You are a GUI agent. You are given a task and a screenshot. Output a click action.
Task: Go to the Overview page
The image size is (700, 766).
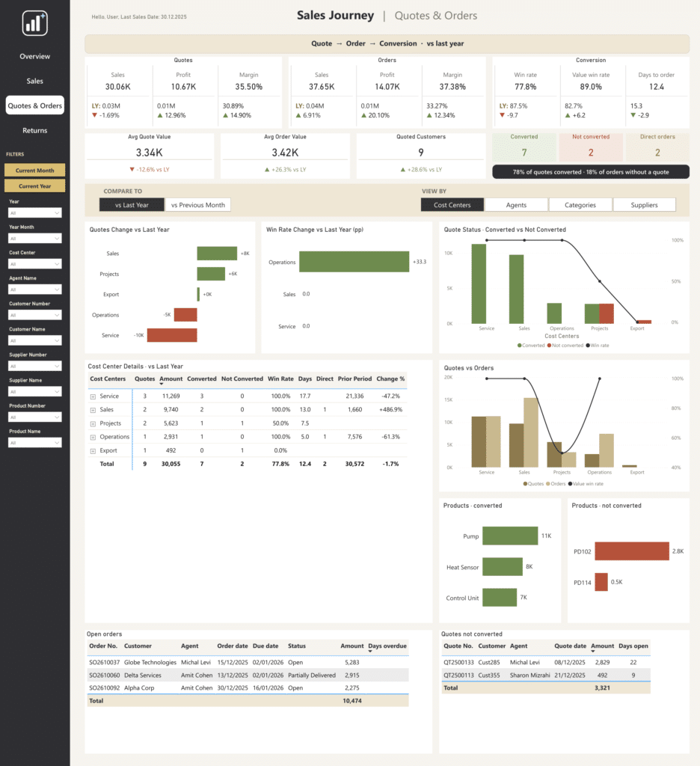tap(34, 56)
